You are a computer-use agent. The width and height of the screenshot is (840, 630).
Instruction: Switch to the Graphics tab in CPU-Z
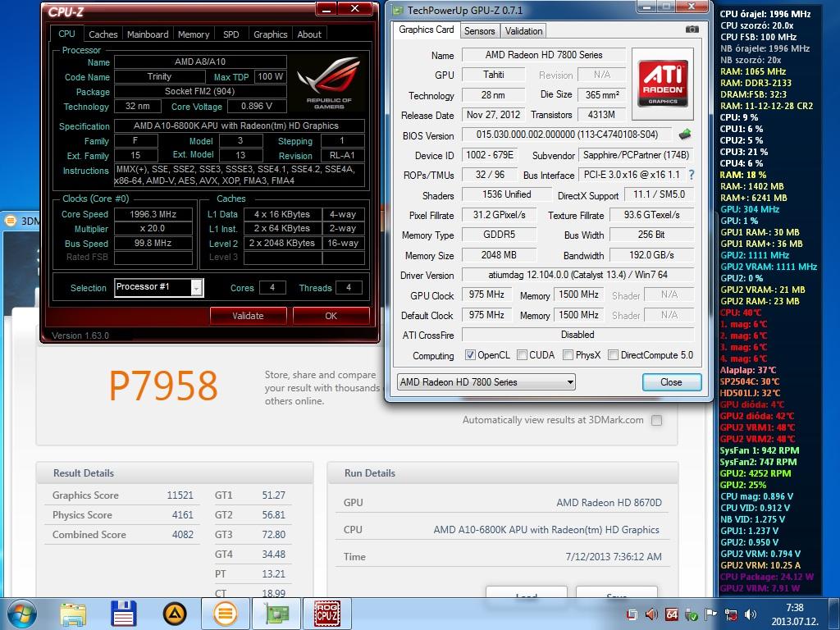271,34
